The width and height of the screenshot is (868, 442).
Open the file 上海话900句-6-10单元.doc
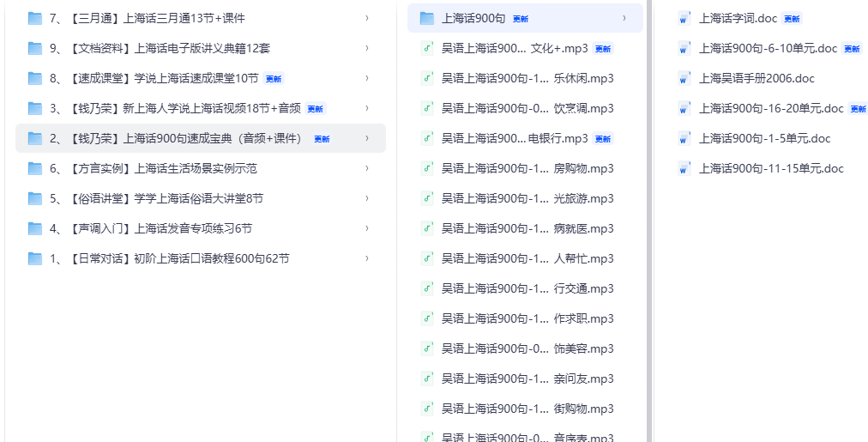pos(768,48)
